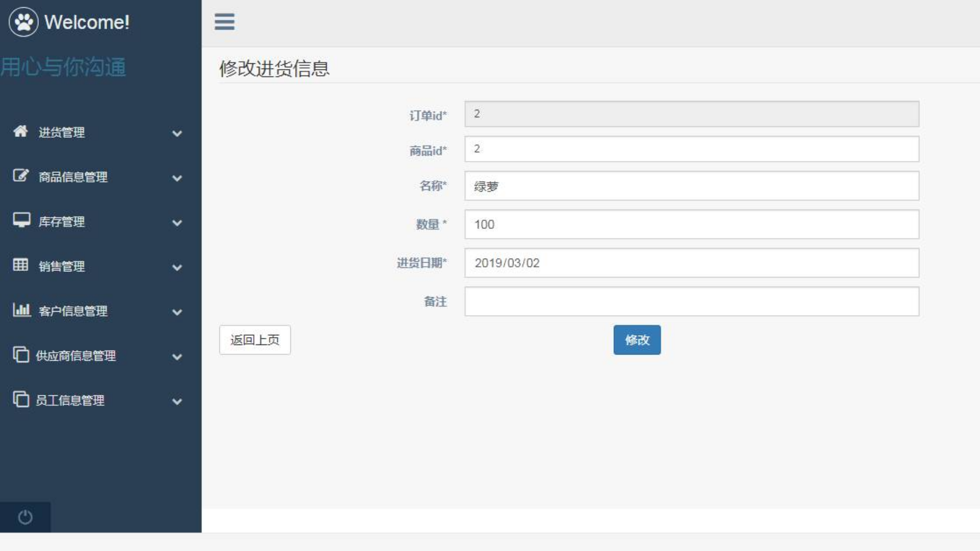Expand the 进货管理 chevron
Image resolution: width=980 pixels, height=551 pixels.
(x=177, y=134)
